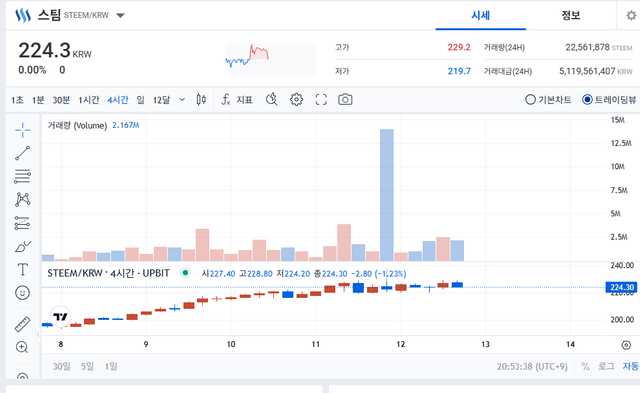
Task: Click the 20:53:38 (UTC+9) timezone clock
Action: [532, 366]
